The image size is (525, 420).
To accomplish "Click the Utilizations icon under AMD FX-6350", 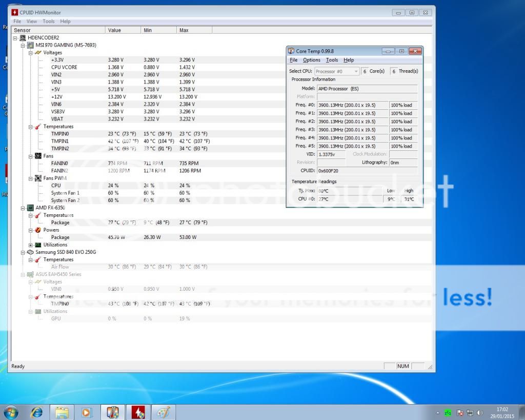I will [x=38, y=245].
